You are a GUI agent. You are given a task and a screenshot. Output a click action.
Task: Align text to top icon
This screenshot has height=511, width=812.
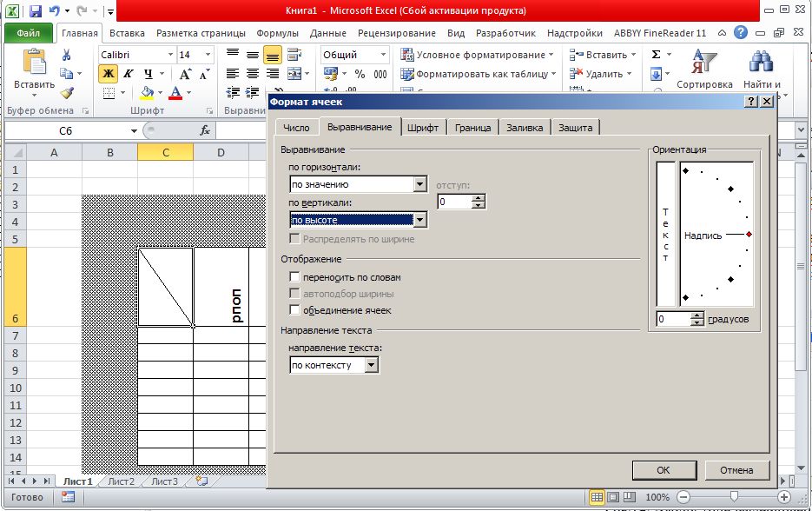(233, 54)
